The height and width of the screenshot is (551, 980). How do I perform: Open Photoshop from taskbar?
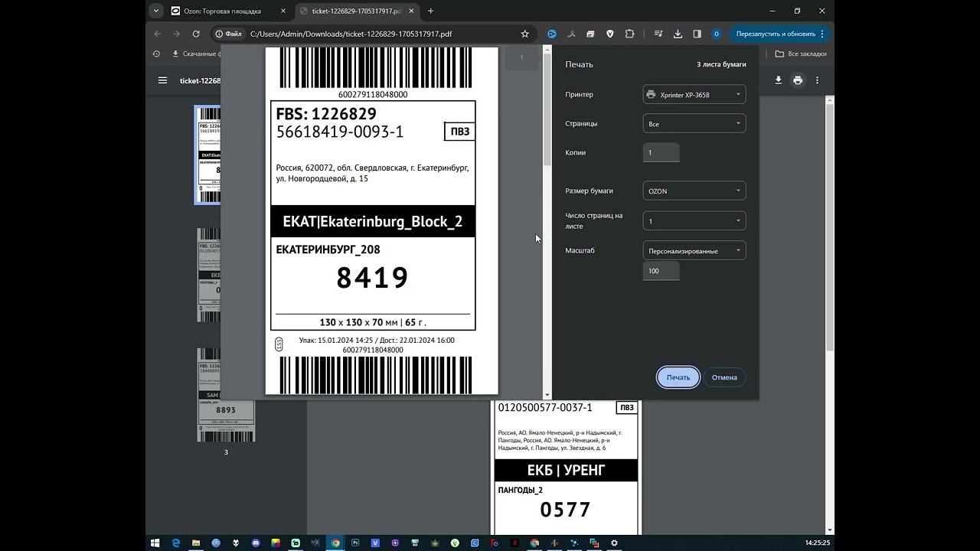click(x=355, y=543)
